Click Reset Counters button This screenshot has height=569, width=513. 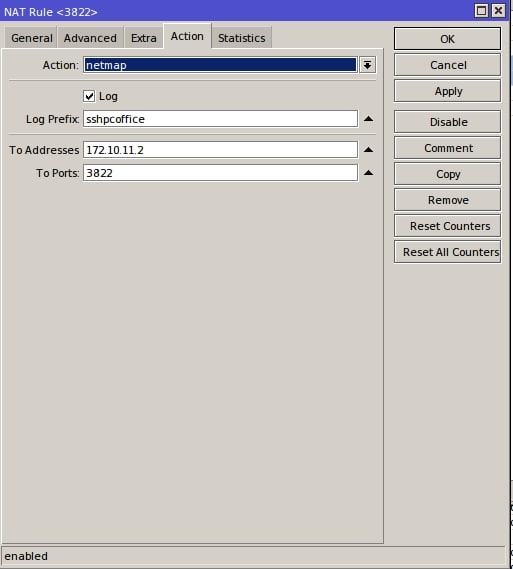[447, 226]
